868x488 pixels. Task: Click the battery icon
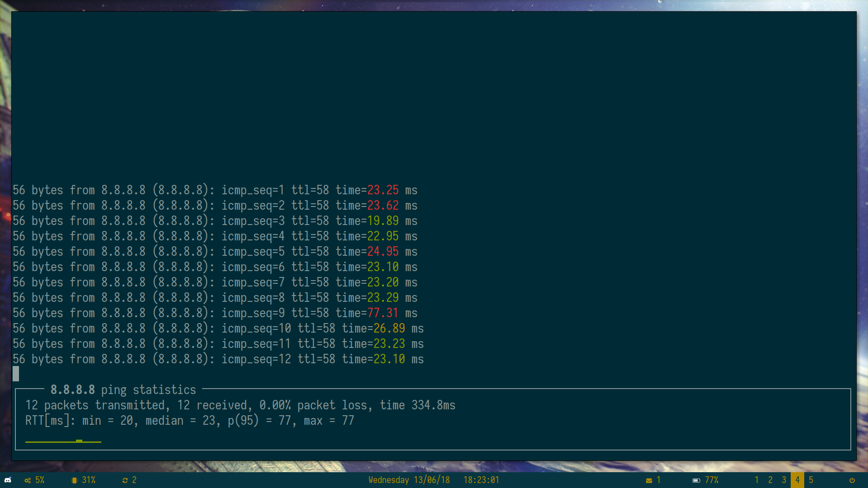(x=696, y=480)
